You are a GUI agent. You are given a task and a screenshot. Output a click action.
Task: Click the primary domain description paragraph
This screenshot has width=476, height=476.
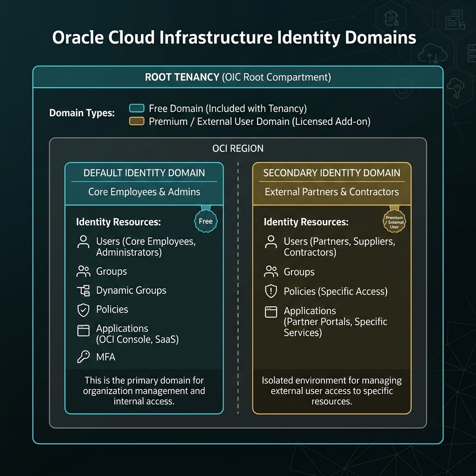[144, 390]
